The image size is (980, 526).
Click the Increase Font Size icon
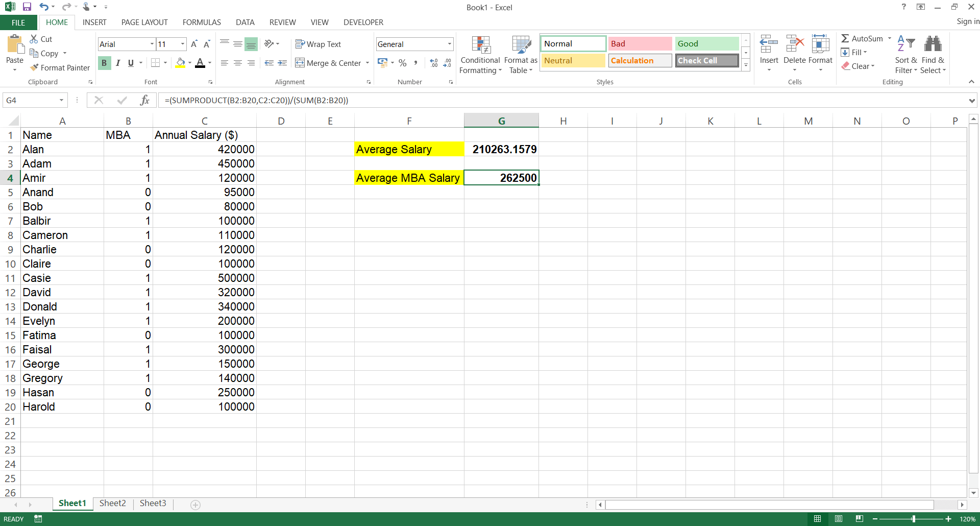click(194, 43)
